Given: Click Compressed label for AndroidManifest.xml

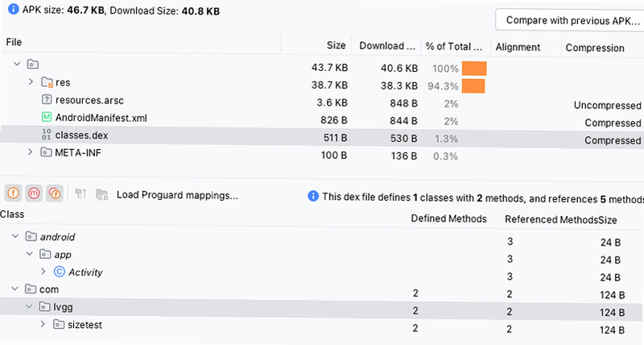Looking at the screenshot, I should click(x=613, y=123).
